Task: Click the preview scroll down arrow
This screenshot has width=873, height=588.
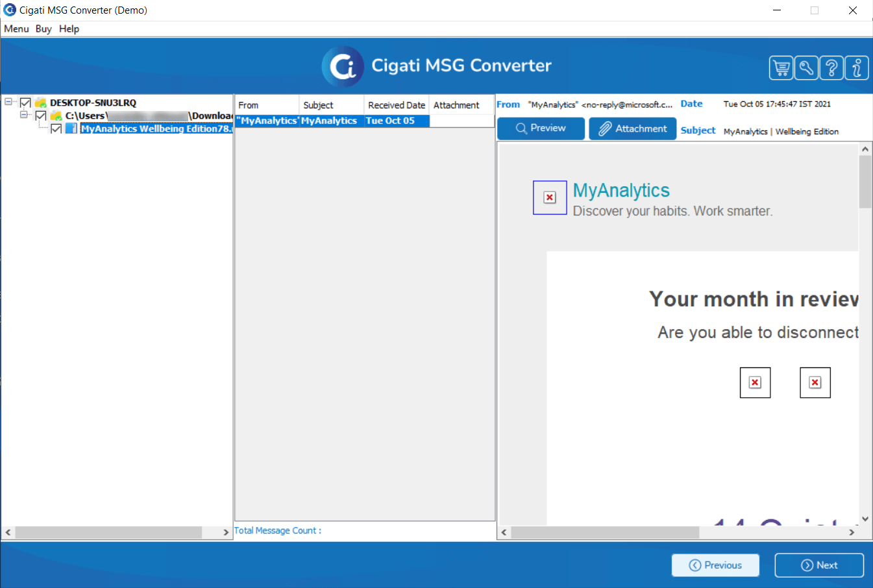Action: [x=865, y=519]
